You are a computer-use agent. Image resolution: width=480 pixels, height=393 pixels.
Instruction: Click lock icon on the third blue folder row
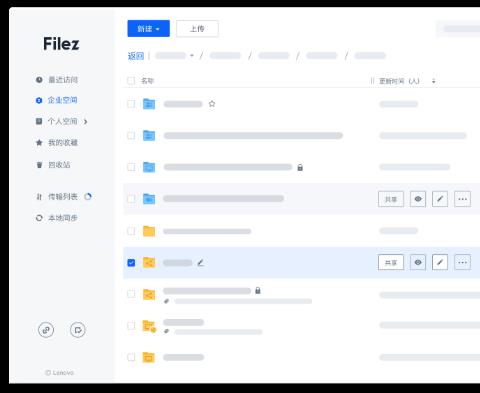(x=300, y=167)
